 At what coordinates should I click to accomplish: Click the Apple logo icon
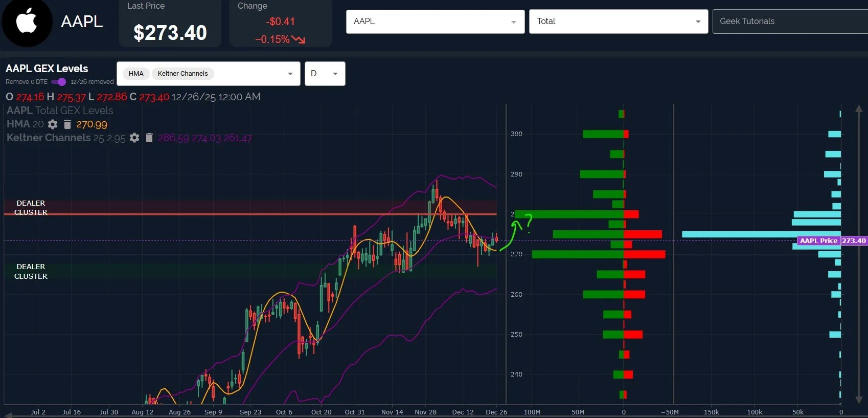pos(27,21)
